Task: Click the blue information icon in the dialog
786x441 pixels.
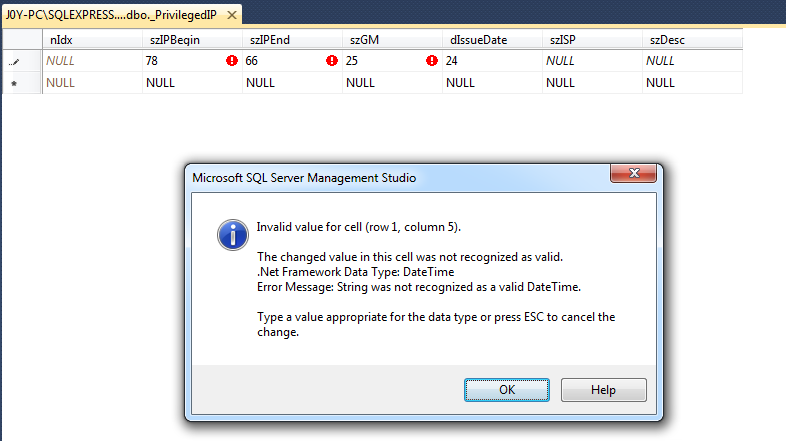Action: [x=233, y=235]
